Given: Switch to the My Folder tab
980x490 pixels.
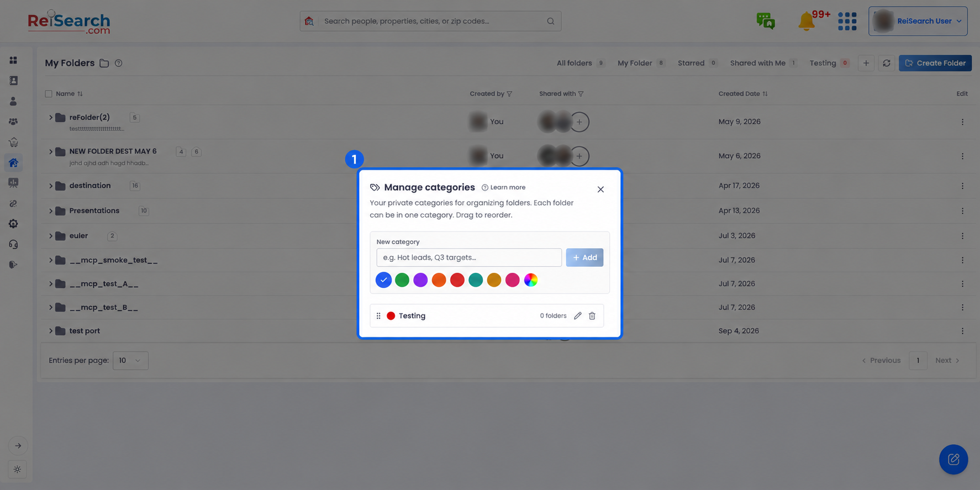Looking at the screenshot, I should pos(641,63).
